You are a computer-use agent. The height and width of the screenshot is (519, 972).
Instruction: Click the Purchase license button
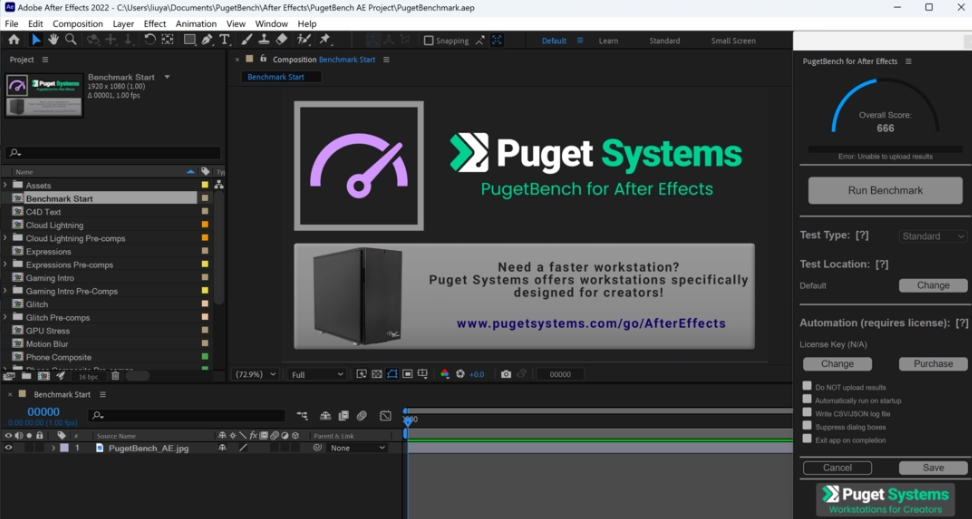point(932,364)
